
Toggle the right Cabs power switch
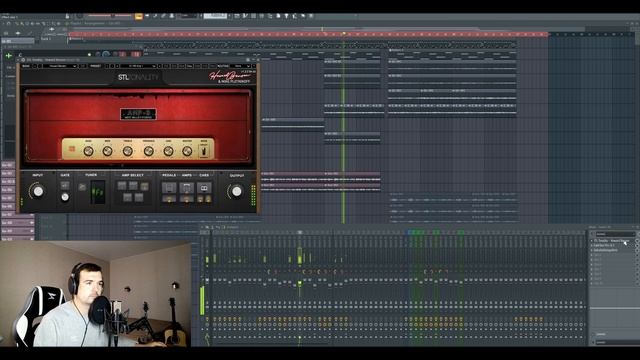click(x=208, y=199)
